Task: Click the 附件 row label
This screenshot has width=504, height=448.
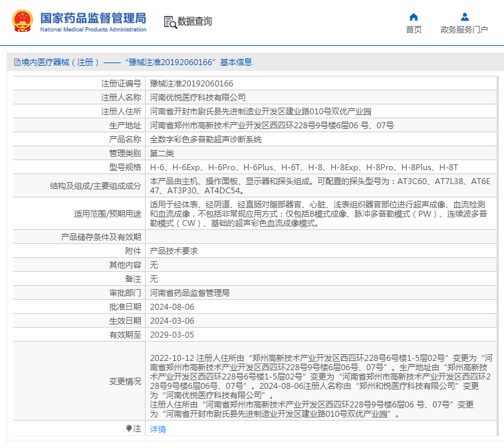Action: pos(133,251)
